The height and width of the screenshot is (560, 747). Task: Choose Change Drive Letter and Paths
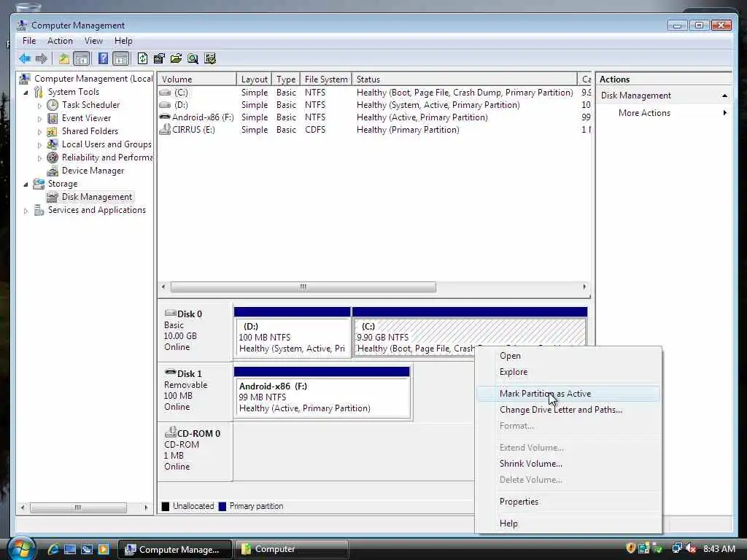click(568, 410)
